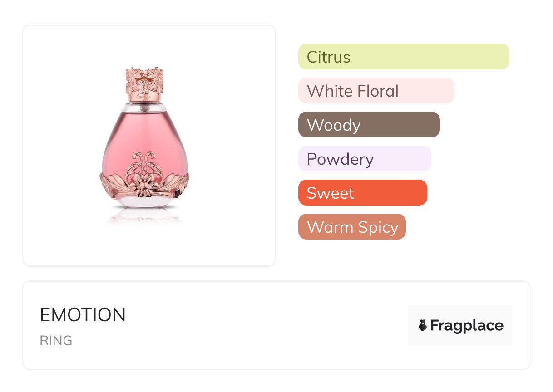Select the White Floral accord bar
The width and height of the screenshot is (553, 392).
coord(376,91)
